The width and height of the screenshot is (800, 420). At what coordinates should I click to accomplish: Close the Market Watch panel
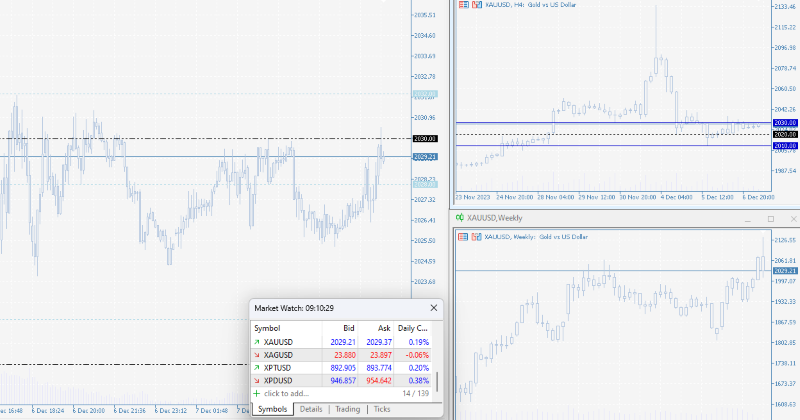[434, 308]
